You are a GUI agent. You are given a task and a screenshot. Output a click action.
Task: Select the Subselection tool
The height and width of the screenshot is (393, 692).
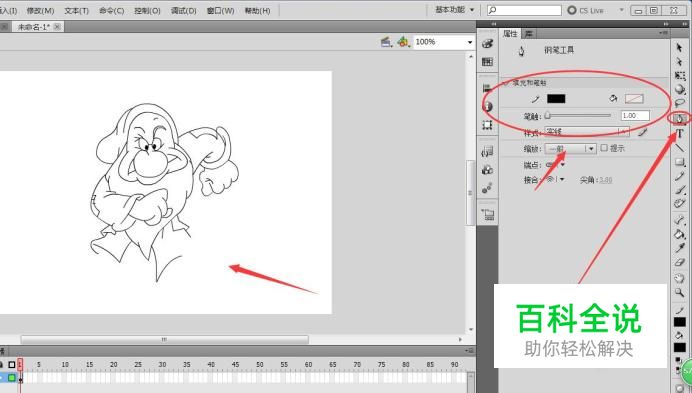click(679, 62)
